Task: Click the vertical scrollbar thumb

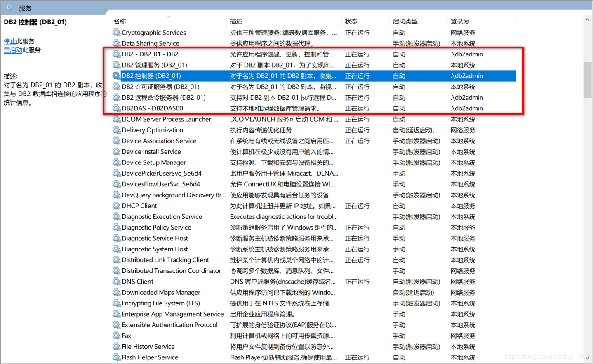Action: (x=587, y=80)
